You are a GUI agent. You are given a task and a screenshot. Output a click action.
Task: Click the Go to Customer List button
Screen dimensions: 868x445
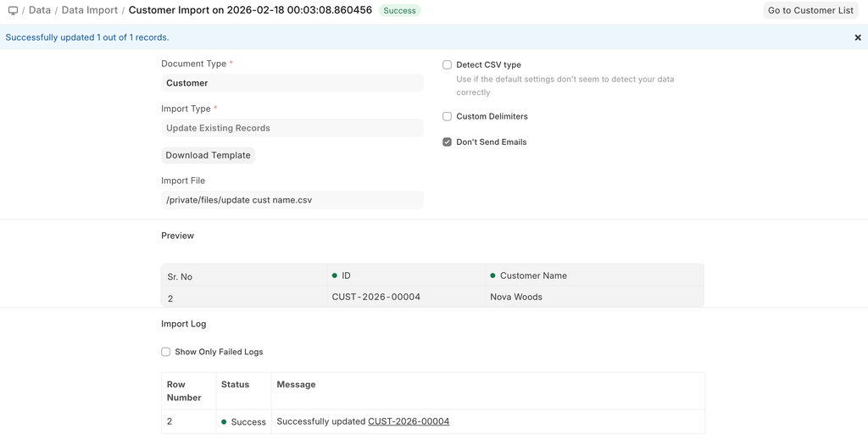(810, 10)
